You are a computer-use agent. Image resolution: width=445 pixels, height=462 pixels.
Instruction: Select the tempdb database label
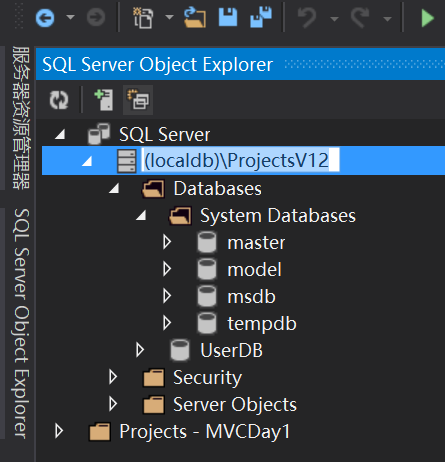(x=262, y=324)
